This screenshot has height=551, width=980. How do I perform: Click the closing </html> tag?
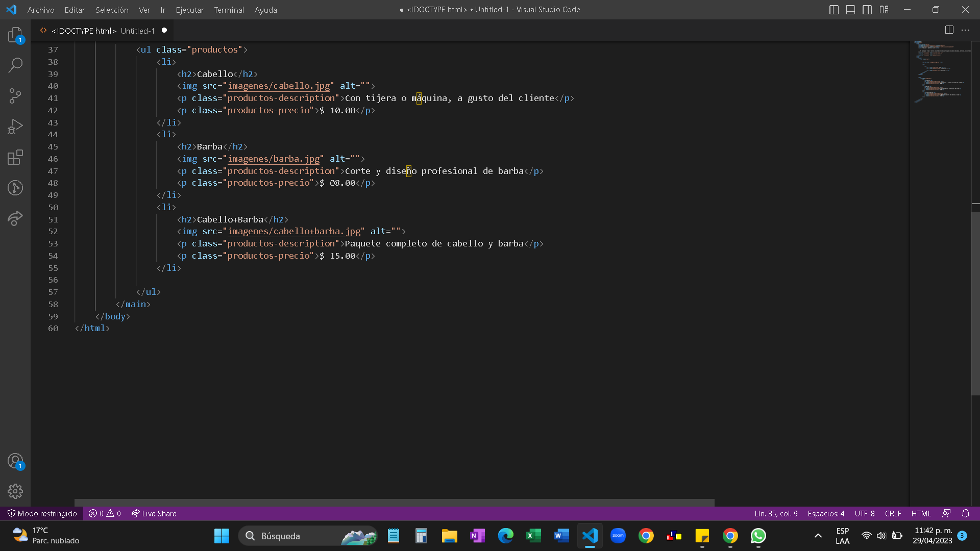[92, 328]
